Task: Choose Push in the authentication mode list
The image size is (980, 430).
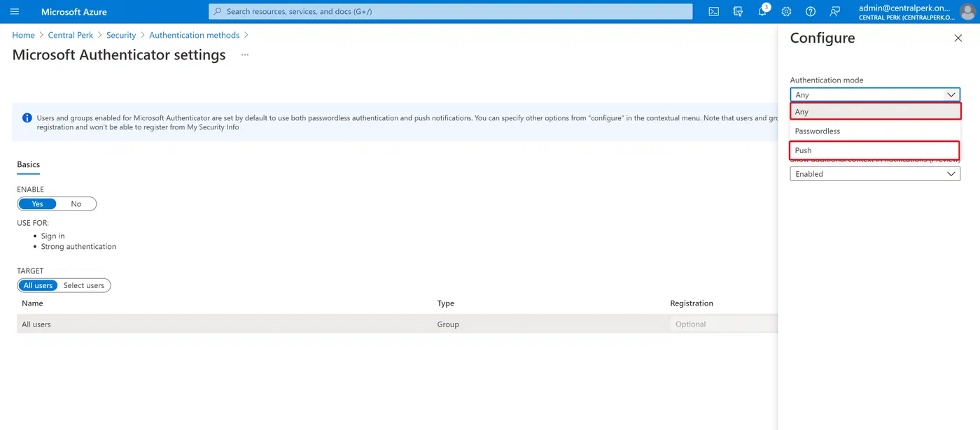Action: [x=875, y=150]
